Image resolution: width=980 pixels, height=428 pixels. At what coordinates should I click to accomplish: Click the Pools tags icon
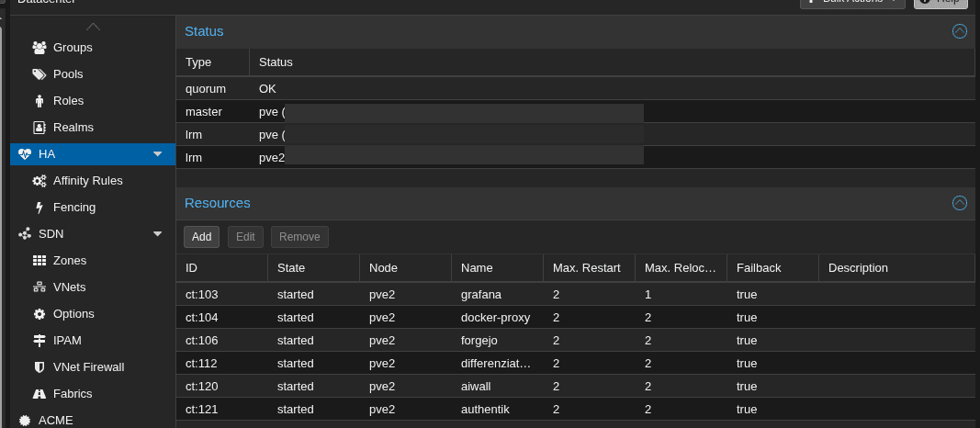[x=39, y=74]
